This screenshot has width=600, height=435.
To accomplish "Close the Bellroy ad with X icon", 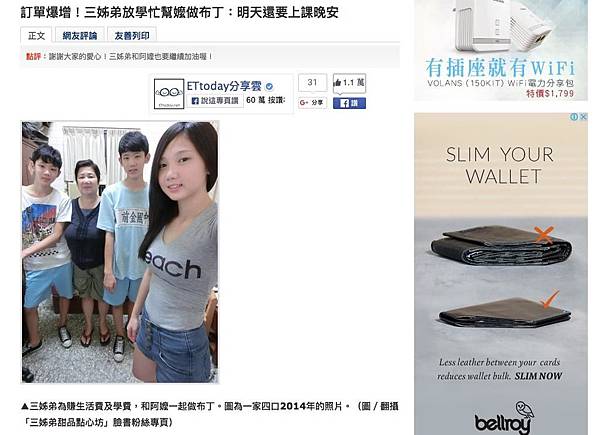I will click(583, 117).
